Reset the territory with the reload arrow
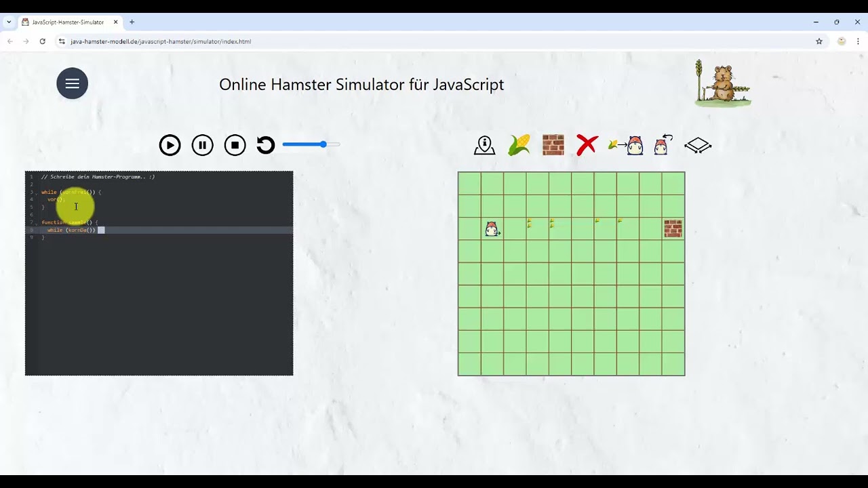The image size is (868, 488). coord(266,145)
